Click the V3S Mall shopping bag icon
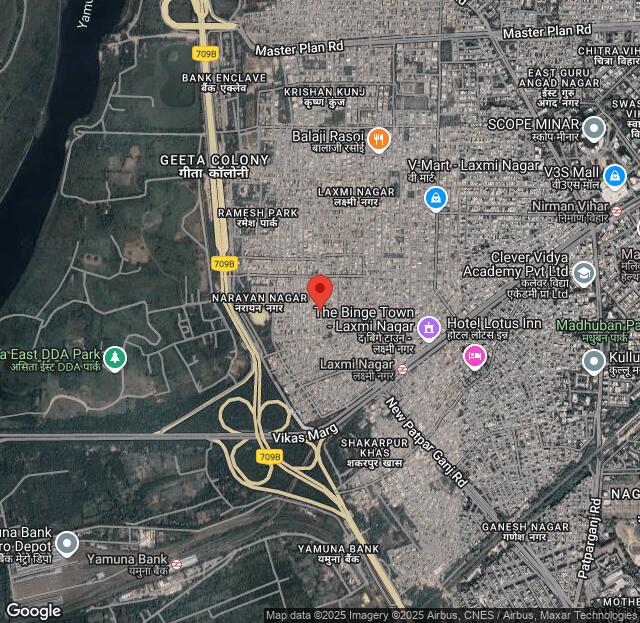This screenshot has height=623, width=640. [x=614, y=177]
